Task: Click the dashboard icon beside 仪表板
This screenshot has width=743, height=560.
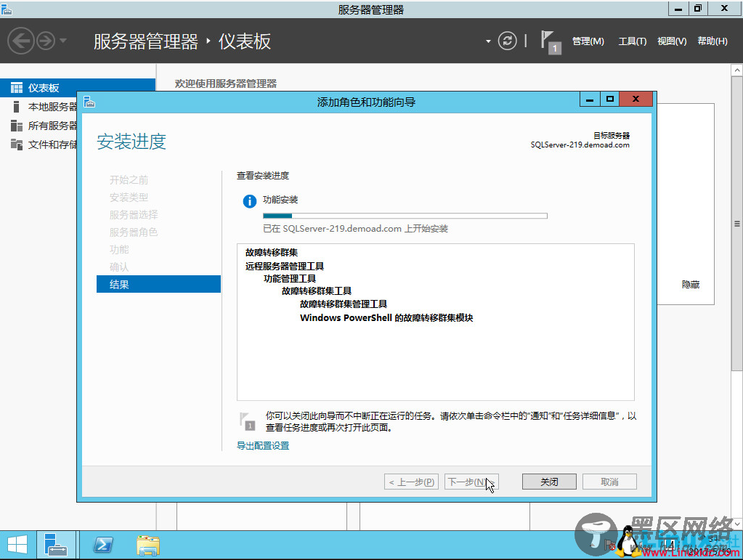Action: coord(17,88)
